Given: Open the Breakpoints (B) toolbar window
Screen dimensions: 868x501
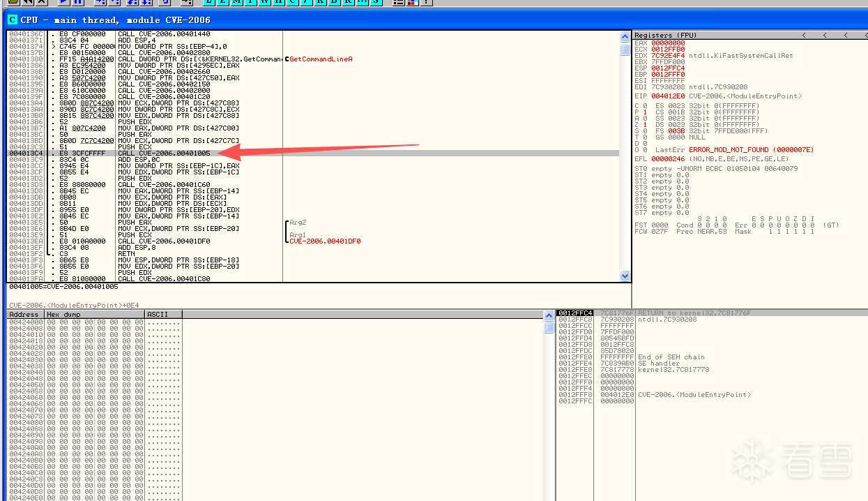Looking at the screenshot, I should 335,2.
